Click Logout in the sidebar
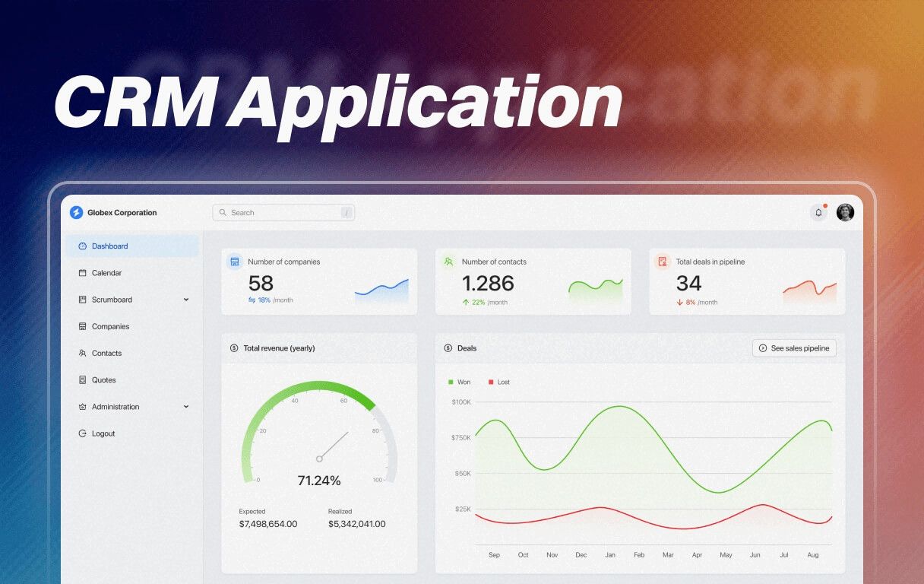 pos(103,433)
